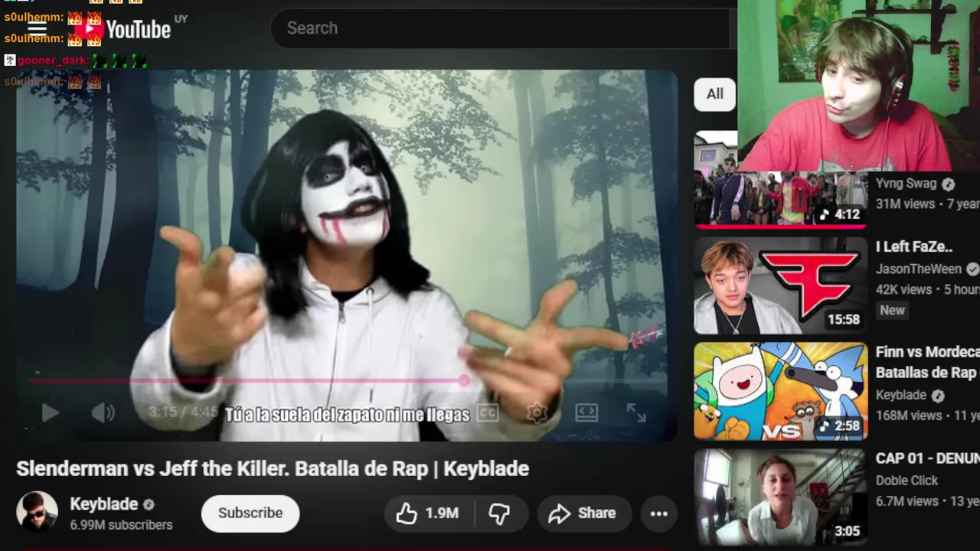The height and width of the screenshot is (551, 980).
Task: Click the 3:15 / 4:45 time display
Action: (x=183, y=412)
